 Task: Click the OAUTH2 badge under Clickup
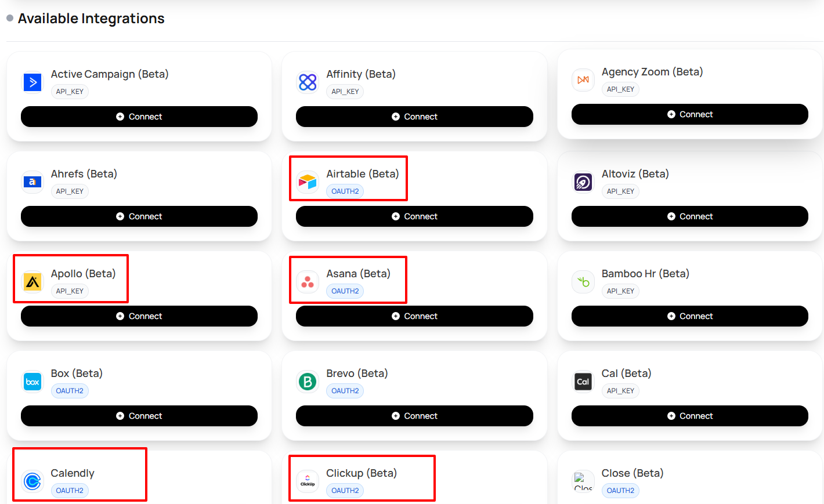[345, 491]
